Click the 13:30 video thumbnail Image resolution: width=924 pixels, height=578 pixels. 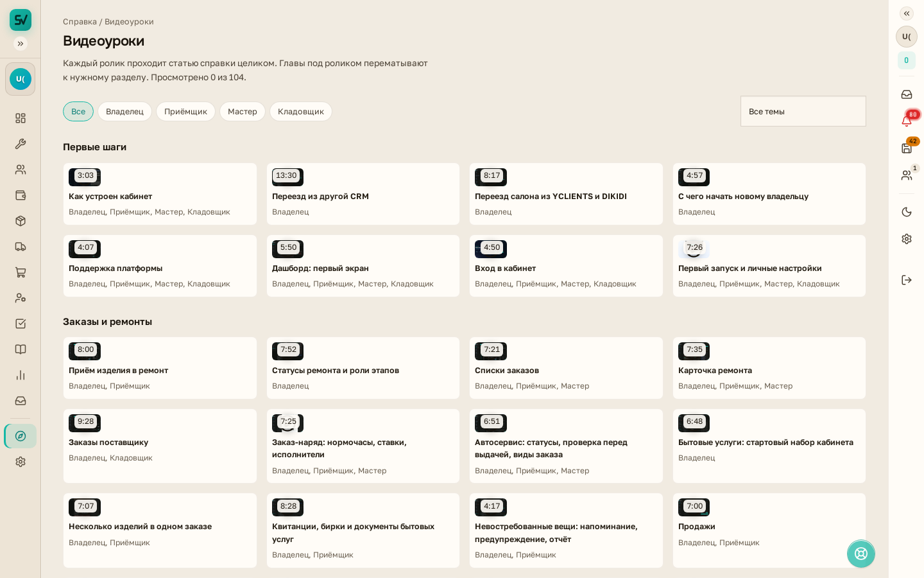pyautogui.click(x=287, y=177)
